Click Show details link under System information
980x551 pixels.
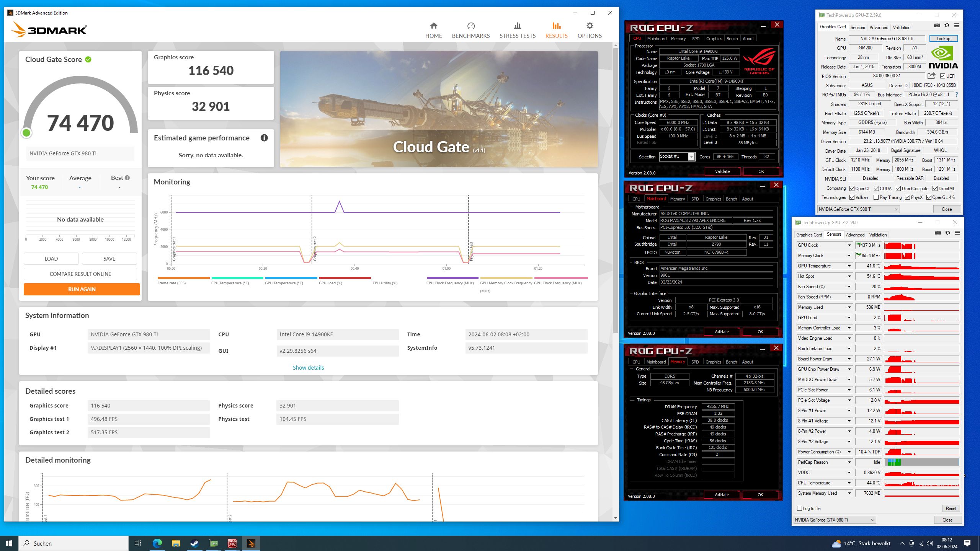[308, 368]
